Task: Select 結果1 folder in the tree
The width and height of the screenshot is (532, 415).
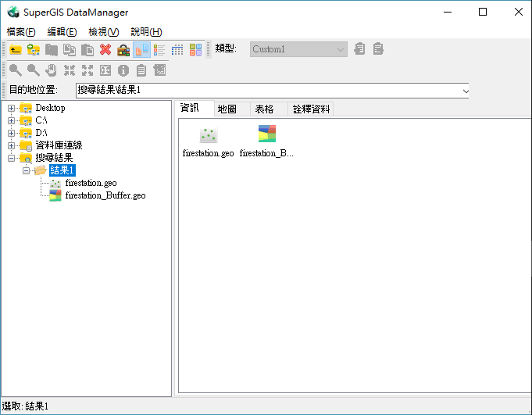Action: [62, 170]
